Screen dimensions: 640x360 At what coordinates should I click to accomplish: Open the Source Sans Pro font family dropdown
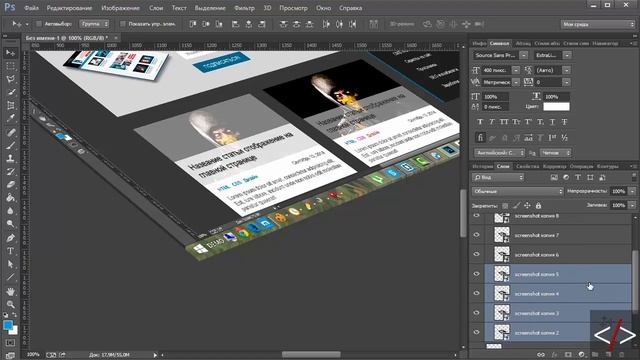pyautogui.click(x=524, y=55)
